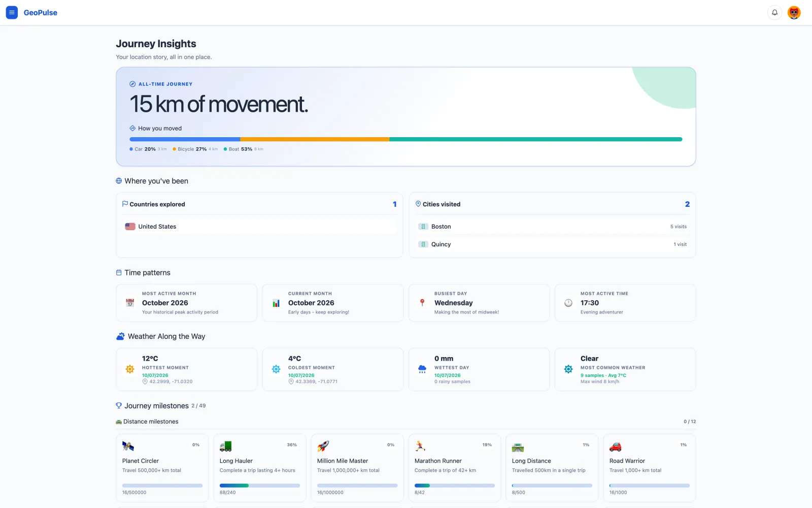812x508 pixels.
Task: Click the GeoPulse logo link
Action: pos(41,13)
